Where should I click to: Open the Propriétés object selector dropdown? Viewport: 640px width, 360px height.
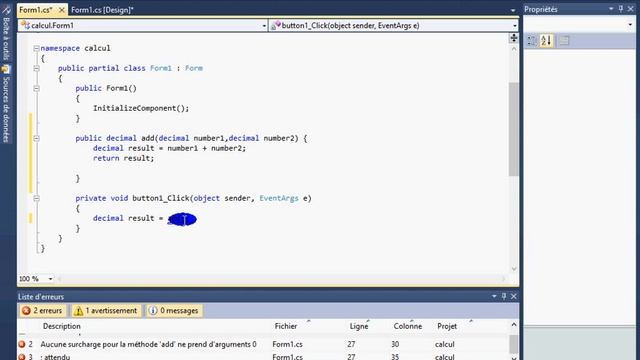pos(630,25)
